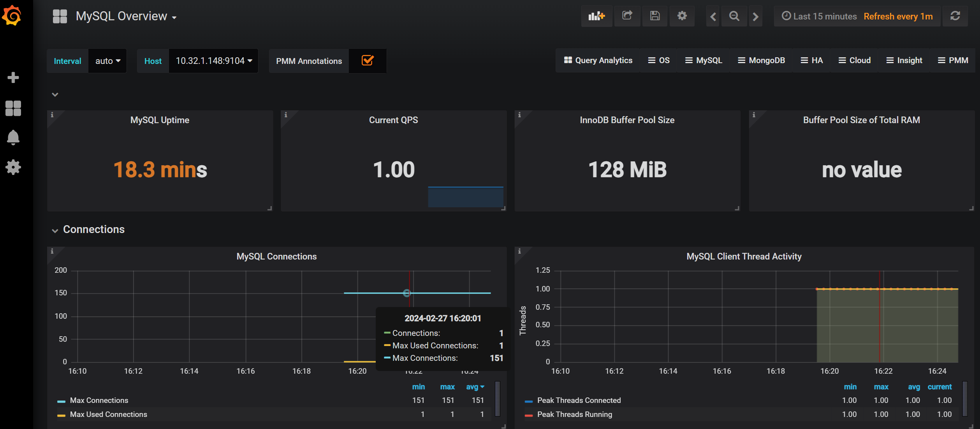The image size is (980, 429).
Task: Show info for MySQL Uptime panel
Action: [52, 115]
